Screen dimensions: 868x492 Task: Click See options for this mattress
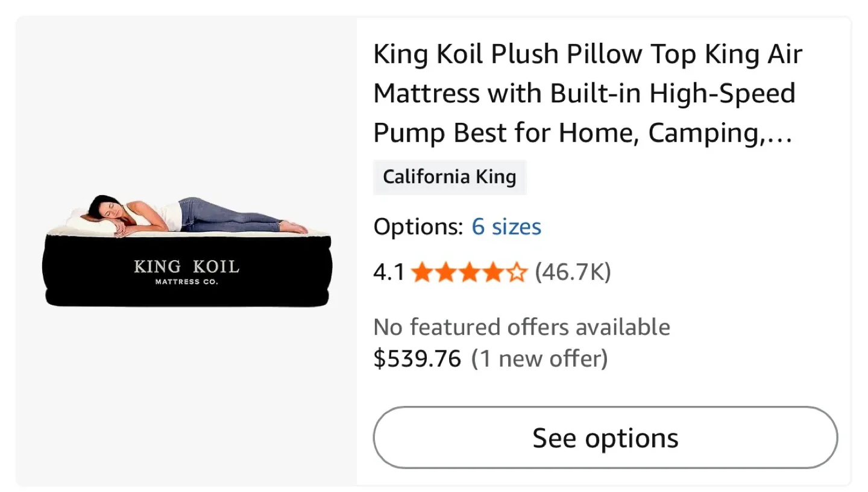point(605,437)
